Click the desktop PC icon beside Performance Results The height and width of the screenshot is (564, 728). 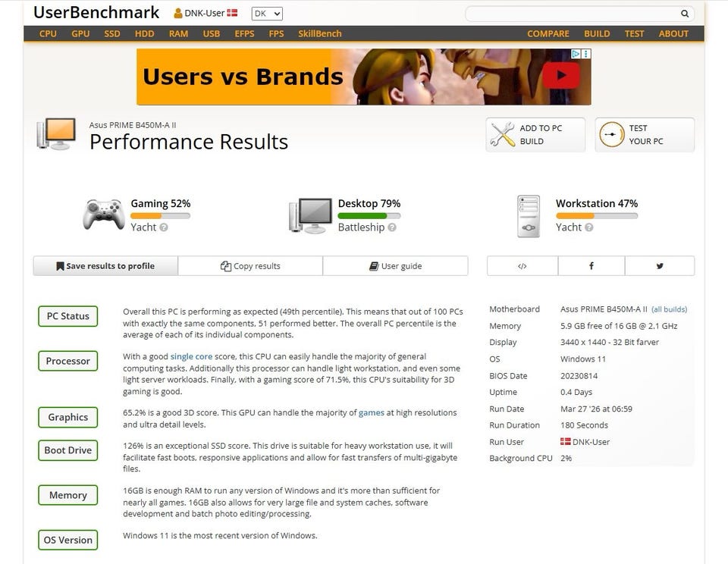tap(56, 133)
